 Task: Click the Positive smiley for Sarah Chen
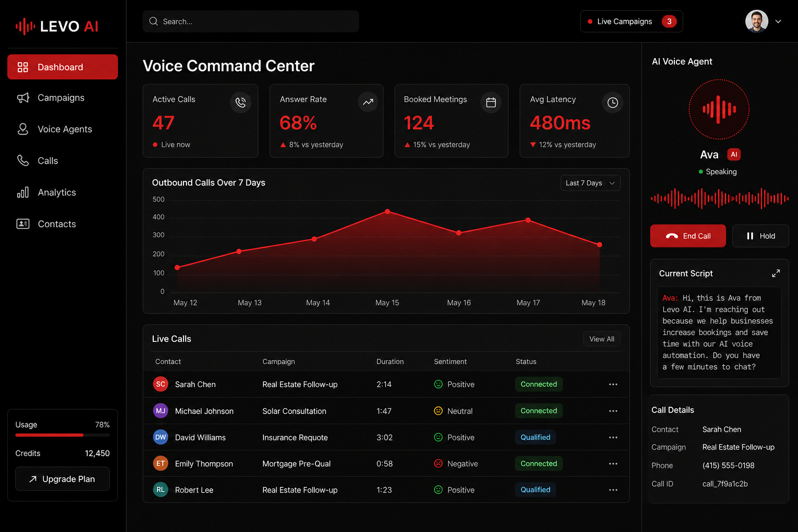[x=438, y=384]
